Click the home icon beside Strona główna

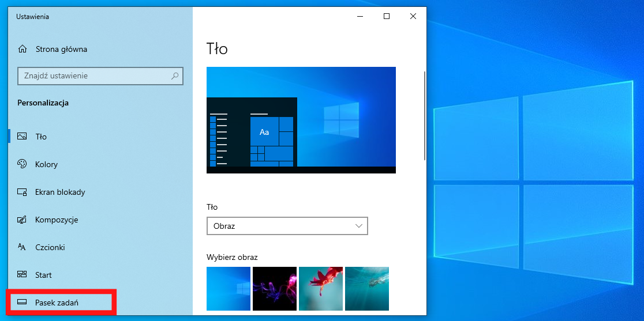point(23,49)
